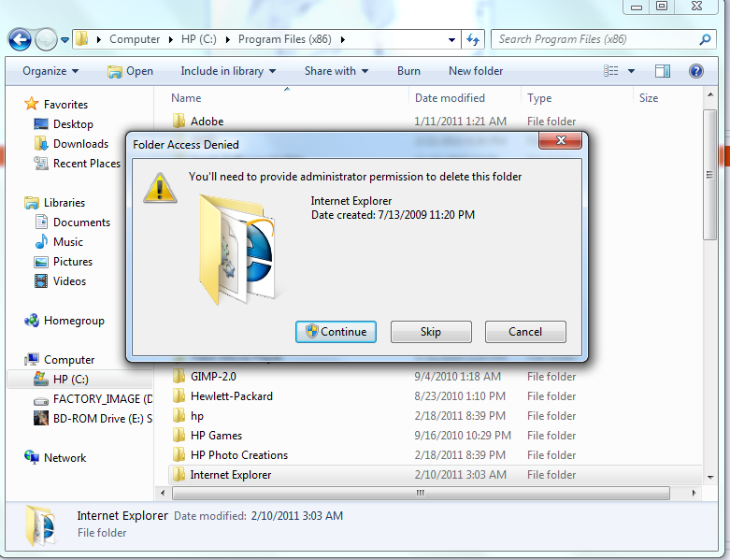Open the recent pages dropdown arrow
Image resolution: width=730 pixels, height=560 pixels.
(x=64, y=40)
